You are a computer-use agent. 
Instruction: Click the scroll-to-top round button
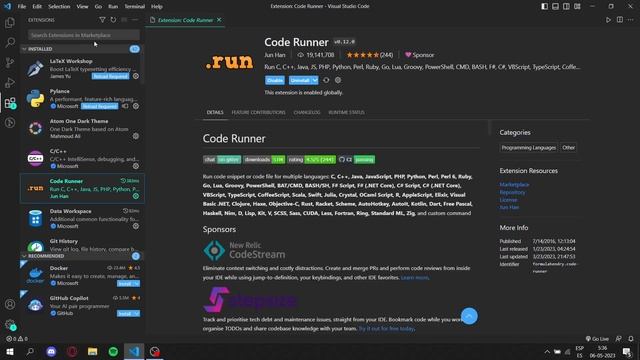[x=469, y=316]
